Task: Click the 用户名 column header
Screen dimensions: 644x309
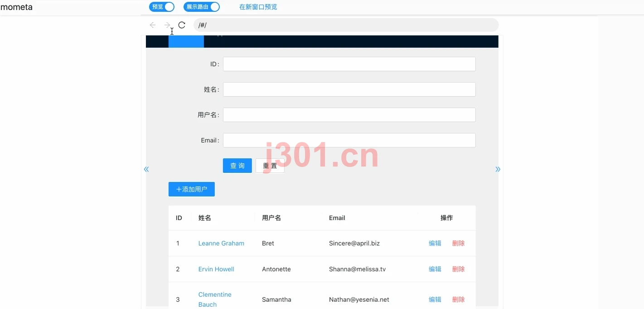Action: 271,218
